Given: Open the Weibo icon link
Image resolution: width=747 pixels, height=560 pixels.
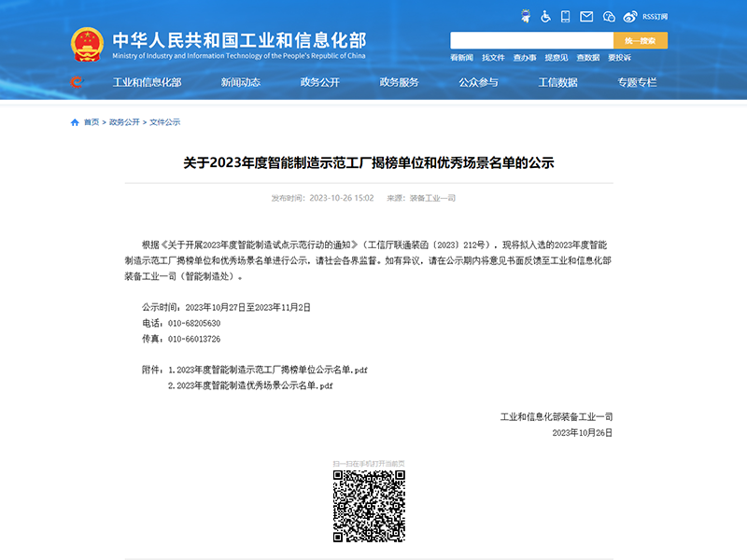Looking at the screenshot, I should tap(630, 17).
